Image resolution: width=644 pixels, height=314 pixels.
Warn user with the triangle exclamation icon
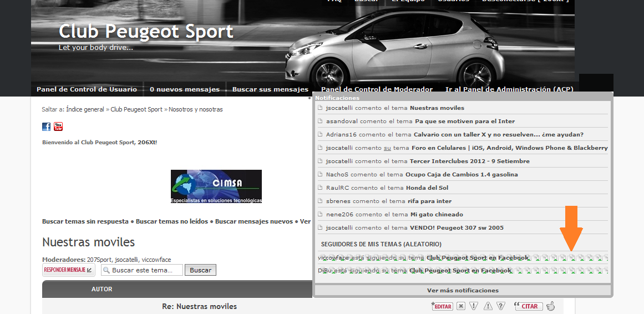click(x=488, y=306)
